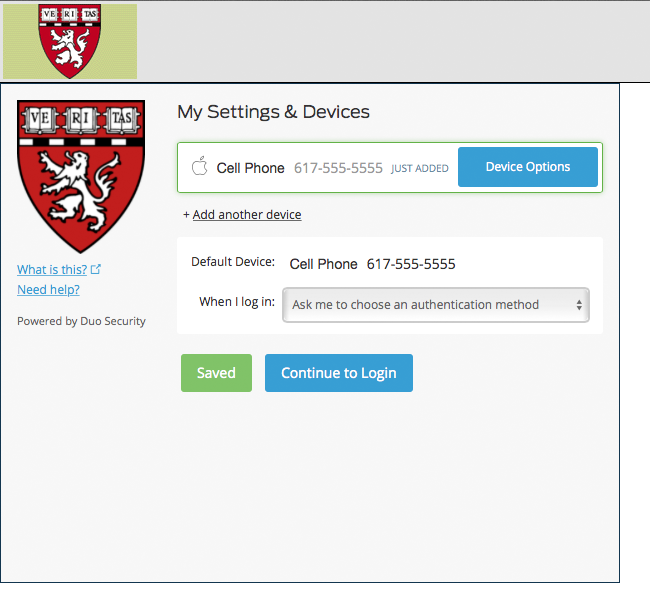This screenshot has width=650, height=600.
Task: Click the large Harvard Medical shield logo
Action: (x=81, y=176)
